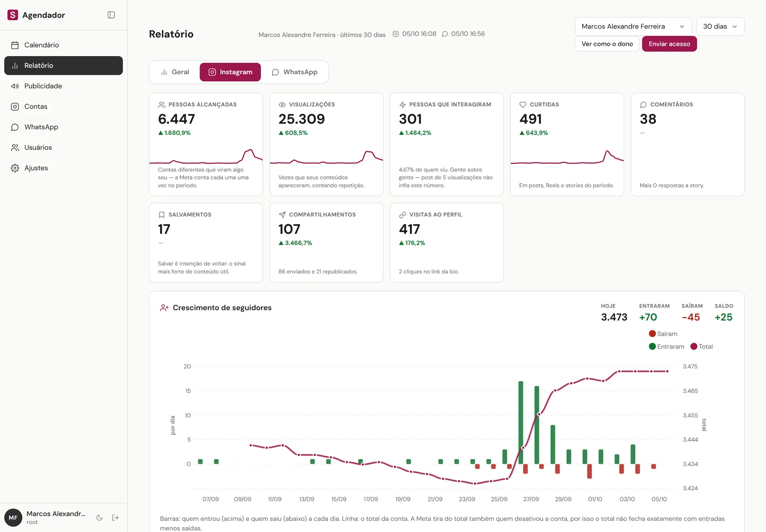The image size is (766, 532).
Task: Switch to the Geral tab
Action: coord(175,72)
